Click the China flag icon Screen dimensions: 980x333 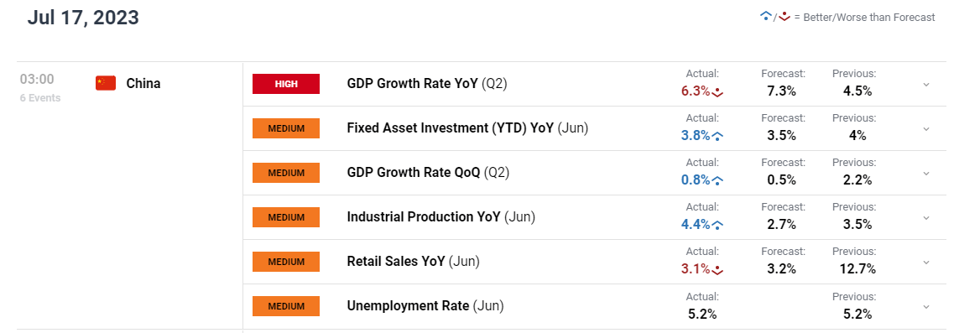click(x=106, y=83)
